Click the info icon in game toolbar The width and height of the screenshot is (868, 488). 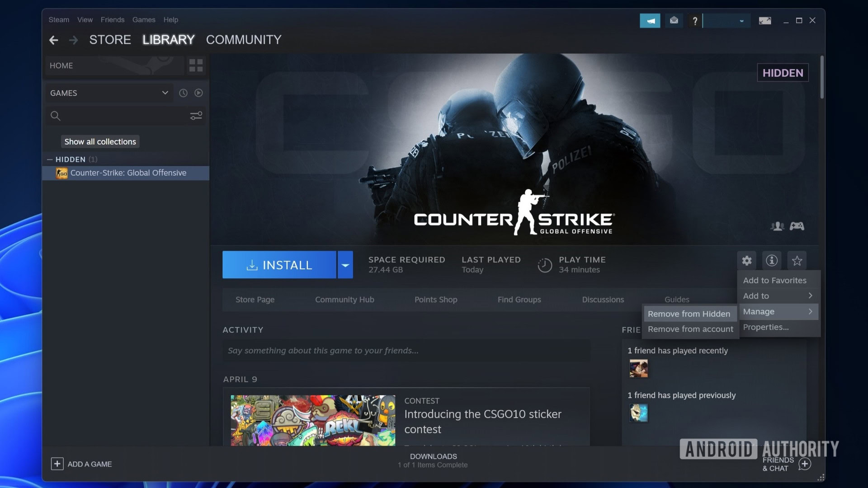click(771, 261)
